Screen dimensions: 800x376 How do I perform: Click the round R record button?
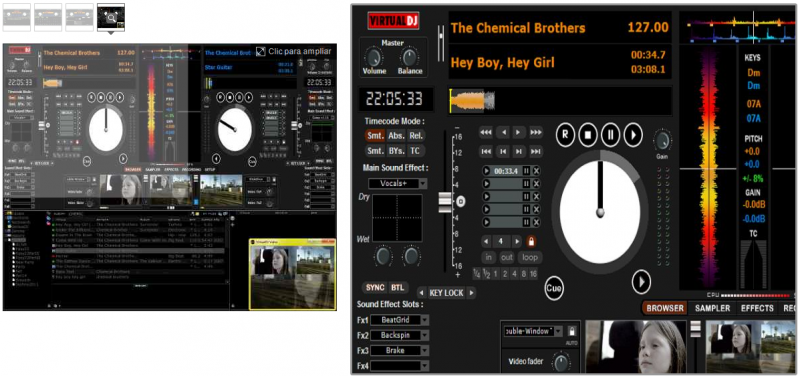[565, 135]
